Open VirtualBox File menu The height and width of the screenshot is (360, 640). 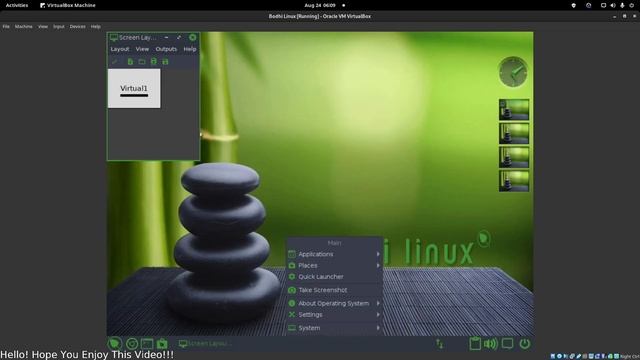(x=6, y=27)
